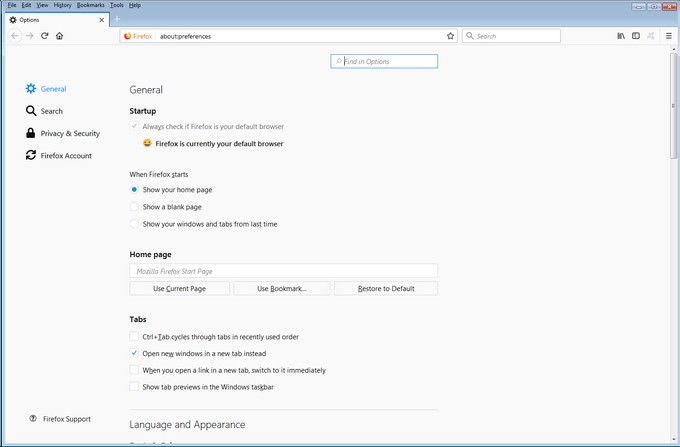Go back using the back arrow
This screenshot has height=447, width=680.
click(15, 36)
